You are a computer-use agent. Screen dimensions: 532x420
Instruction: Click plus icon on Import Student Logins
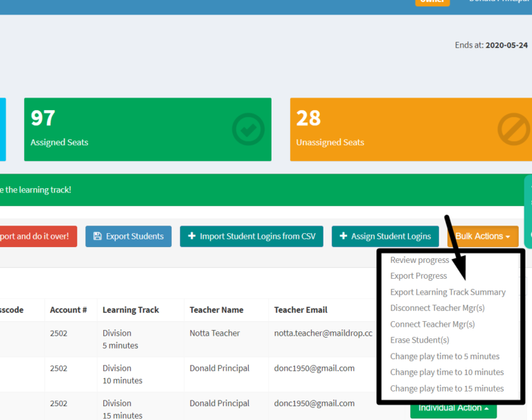(191, 237)
